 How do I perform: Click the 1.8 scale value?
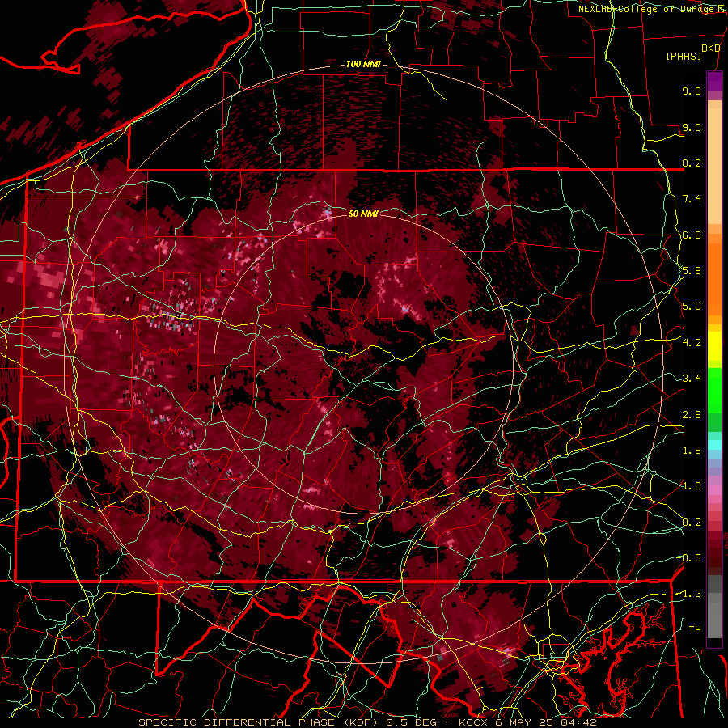click(692, 451)
